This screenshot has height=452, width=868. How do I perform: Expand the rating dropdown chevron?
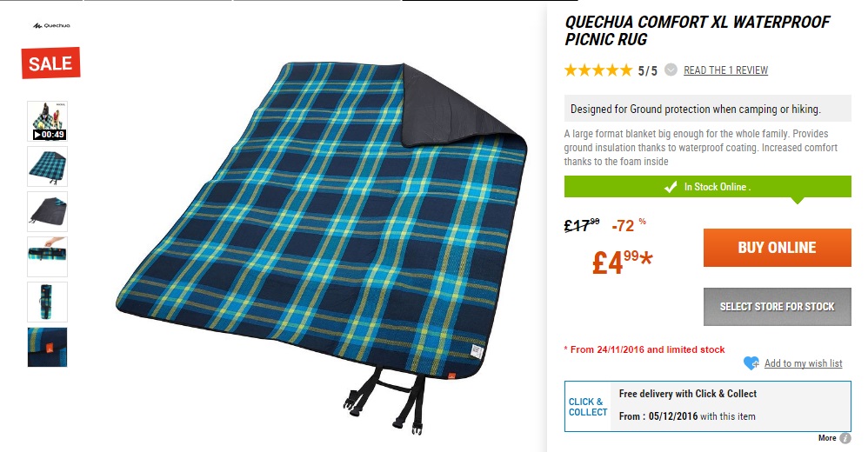[671, 70]
